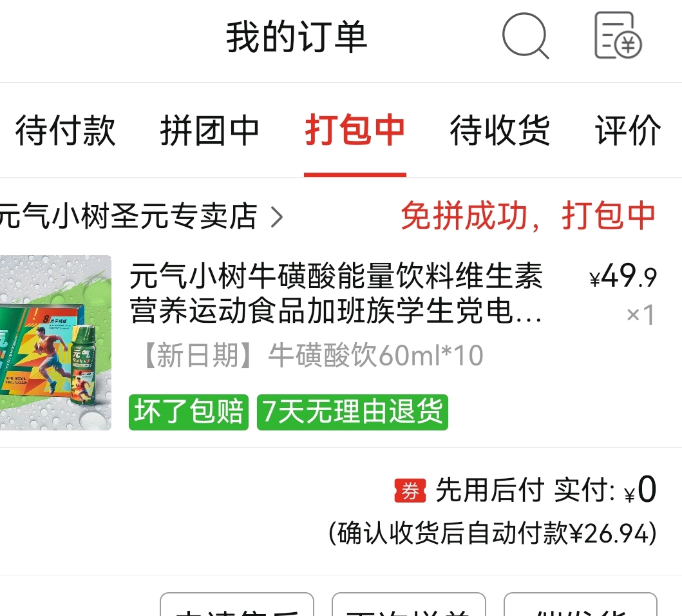Tap 确认收货后自动付款¥26.94 note
Viewport: 682px width, 616px height.
tap(493, 533)
